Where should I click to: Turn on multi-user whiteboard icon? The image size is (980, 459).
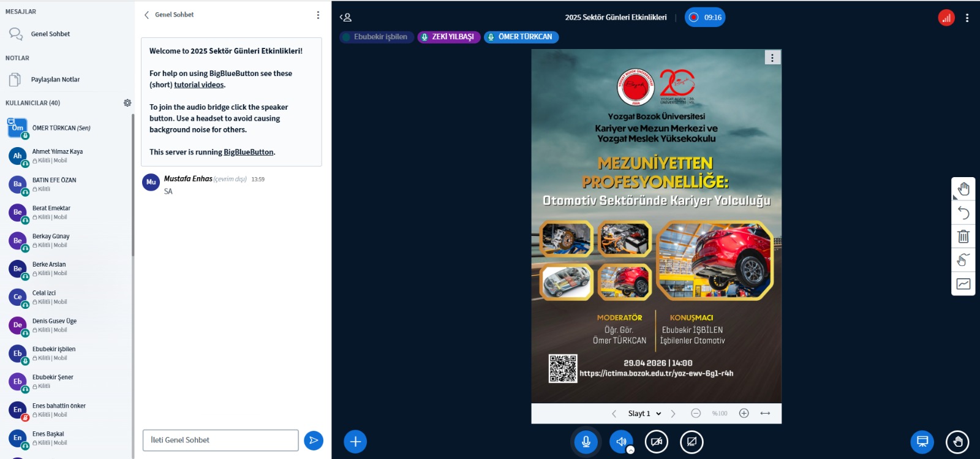click(963, 260)
